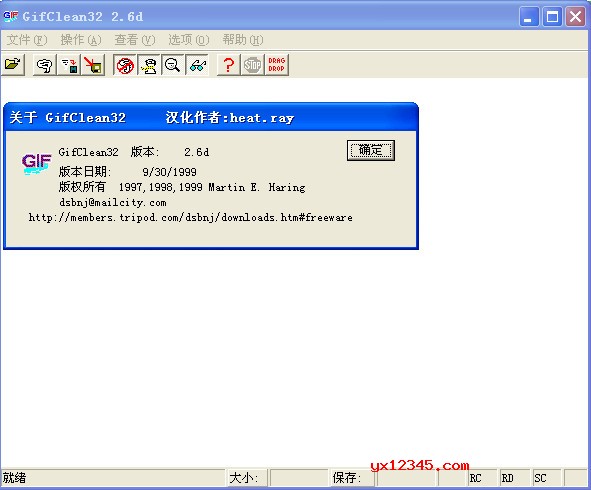
Task: Open the 操作(A) menu
Action: (81, 40)
